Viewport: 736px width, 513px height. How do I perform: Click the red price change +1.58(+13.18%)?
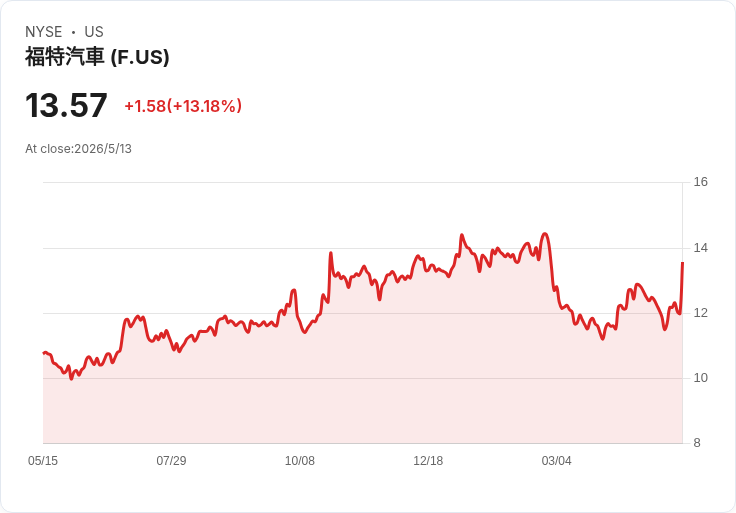pos(183,106)
